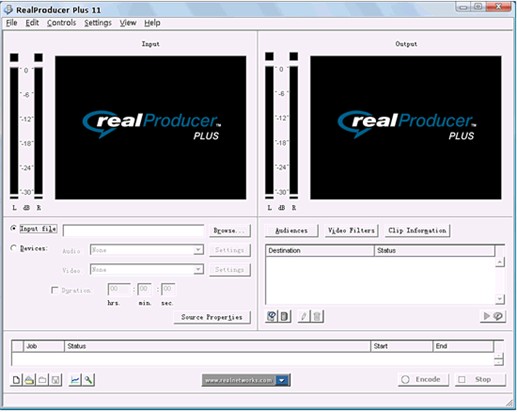Screen dimensions: 517x412
Task: Open the File menu
Action: pos(12,23)
